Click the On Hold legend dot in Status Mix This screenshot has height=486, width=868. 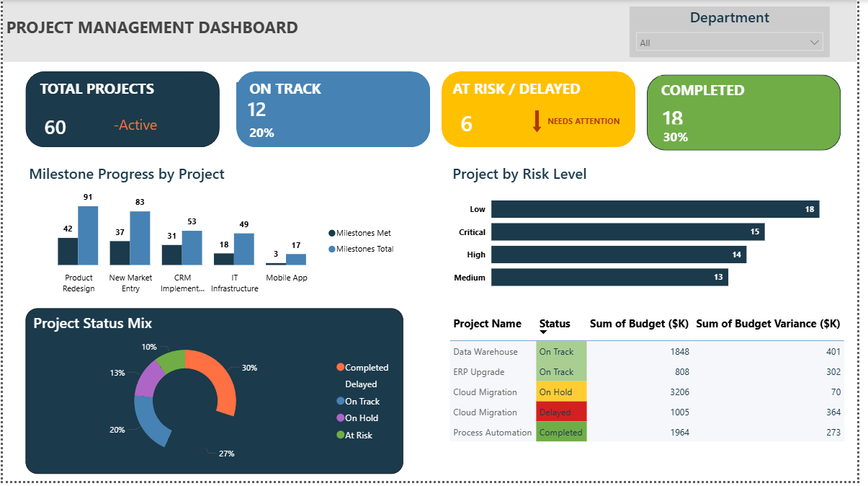point(340,418)
